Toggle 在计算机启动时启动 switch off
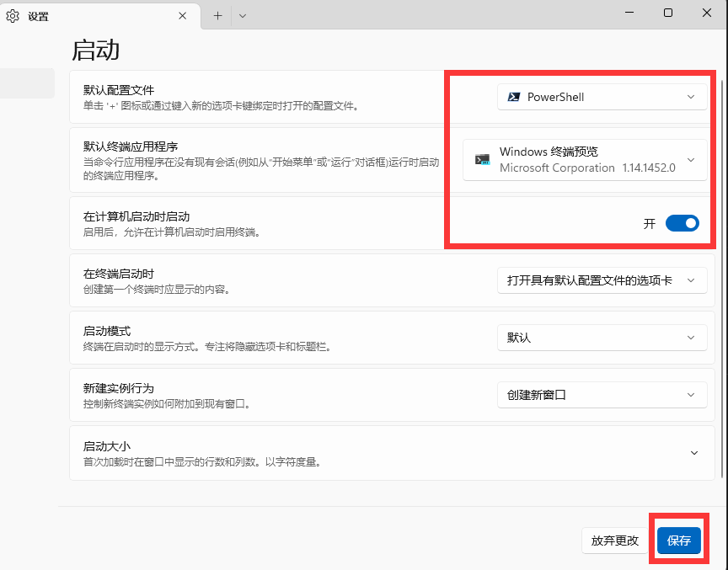The image size is (728, 570). point(682,224)
